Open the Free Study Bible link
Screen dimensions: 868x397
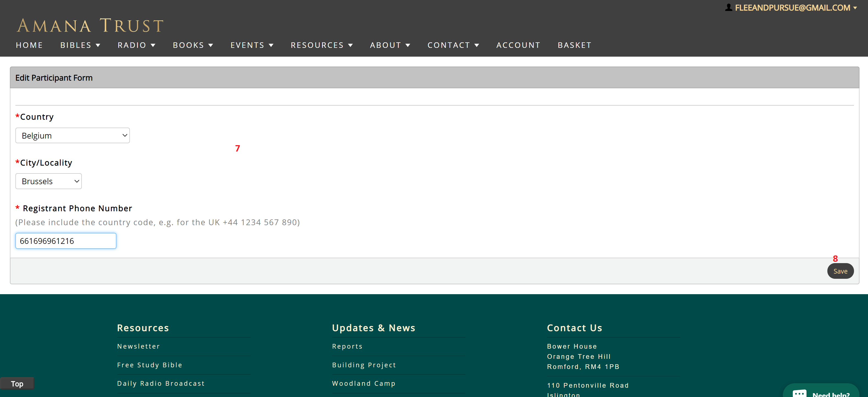150,365
